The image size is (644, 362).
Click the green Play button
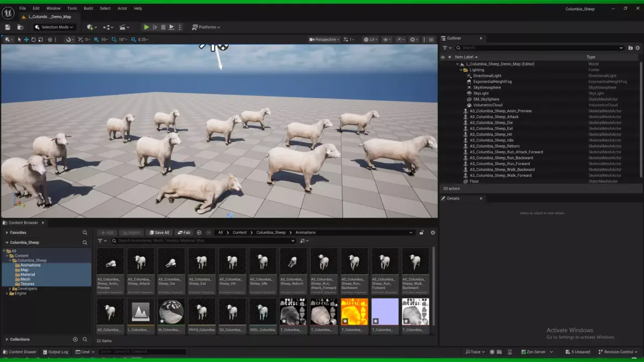pyautogui.click(x=147, y=27)
